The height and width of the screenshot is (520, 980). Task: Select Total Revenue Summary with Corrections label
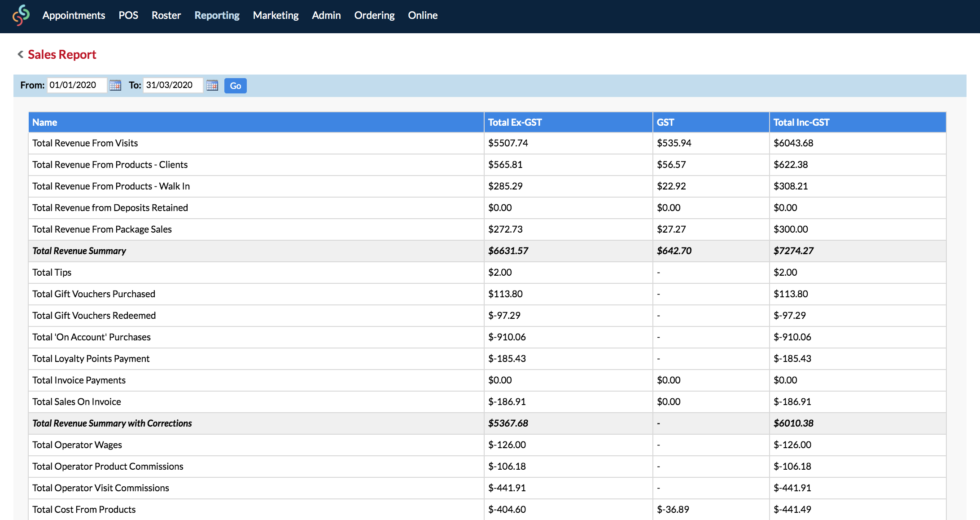pyautogui.click(x=112, y=423)
